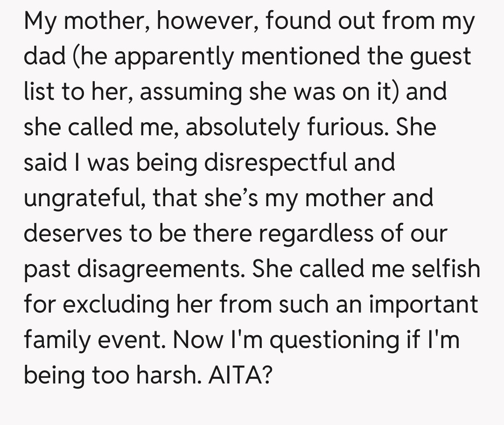The height and width of the screenshot is (425, 504).
Task: Tap the word "important"
Action: coord(422,304)
